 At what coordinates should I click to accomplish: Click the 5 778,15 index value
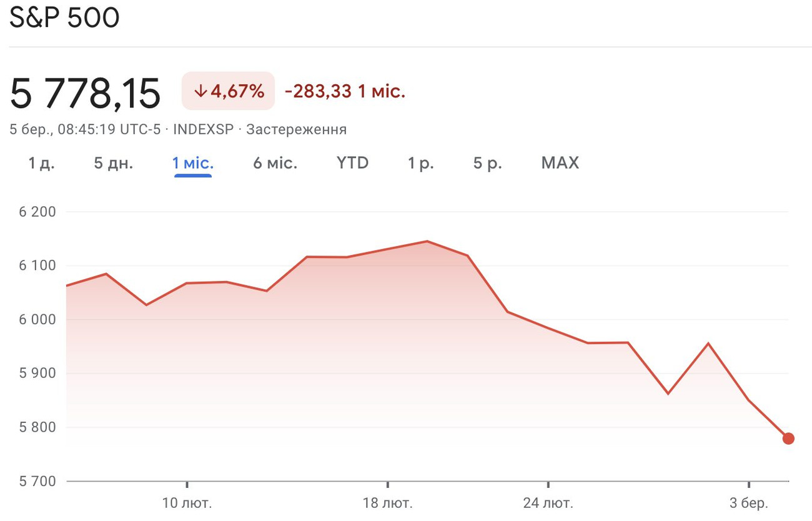pos(86,92)
